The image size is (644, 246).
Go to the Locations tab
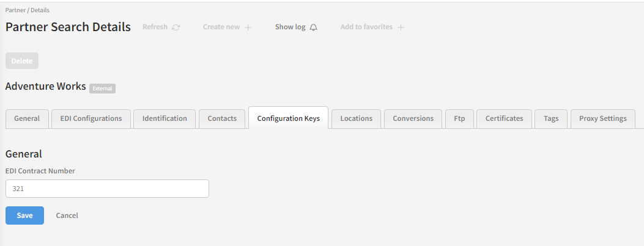point(356,118)
